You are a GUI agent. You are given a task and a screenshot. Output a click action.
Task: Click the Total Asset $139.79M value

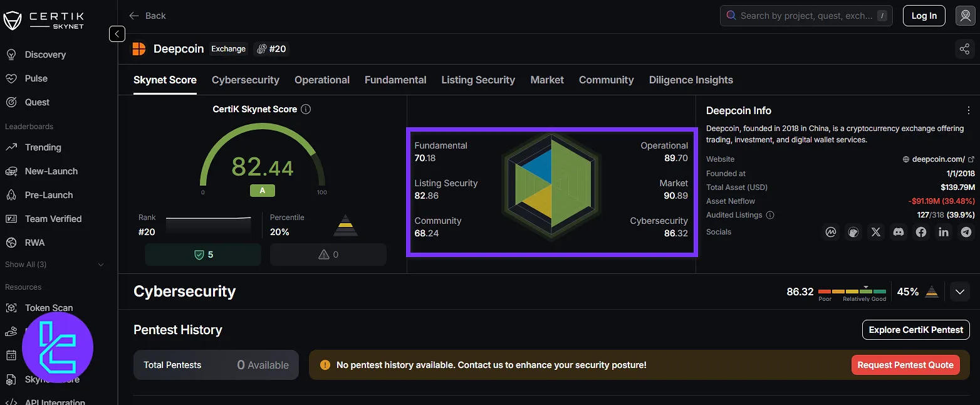[957, 187]
